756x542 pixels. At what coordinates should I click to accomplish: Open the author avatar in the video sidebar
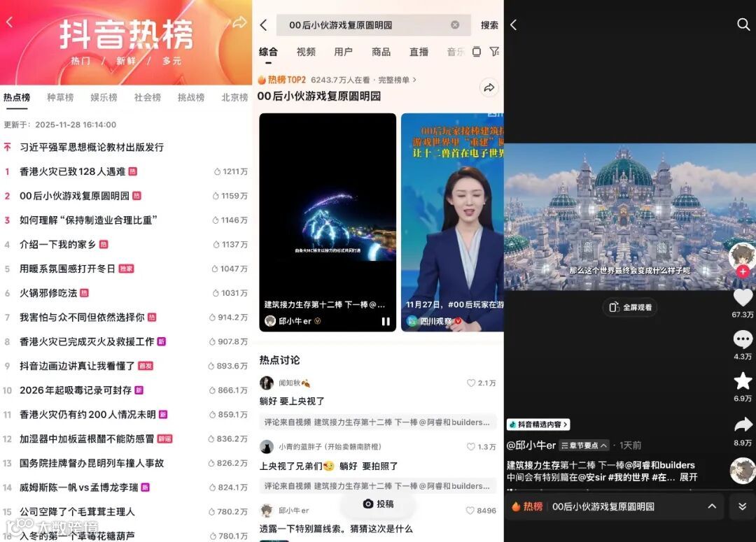743,256
